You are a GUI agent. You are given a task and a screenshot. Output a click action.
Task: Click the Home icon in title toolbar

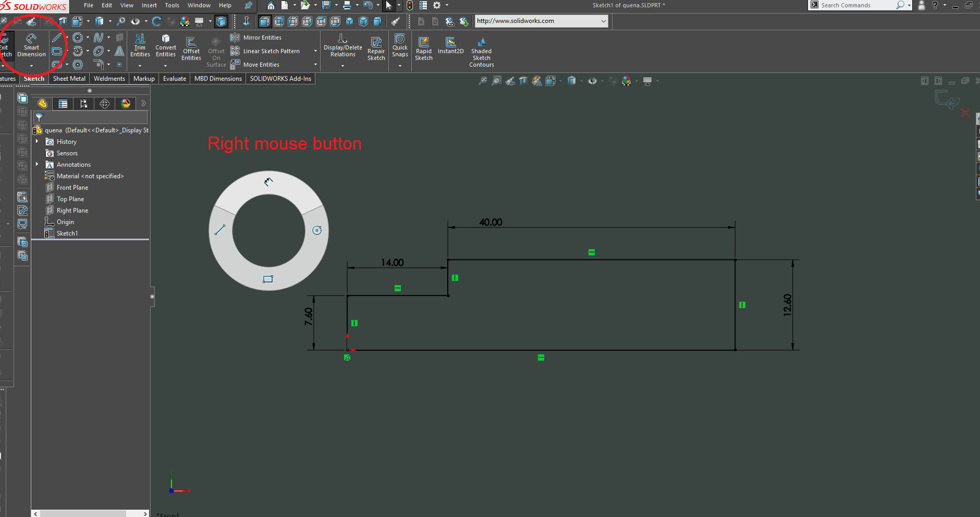click(271, 6)
